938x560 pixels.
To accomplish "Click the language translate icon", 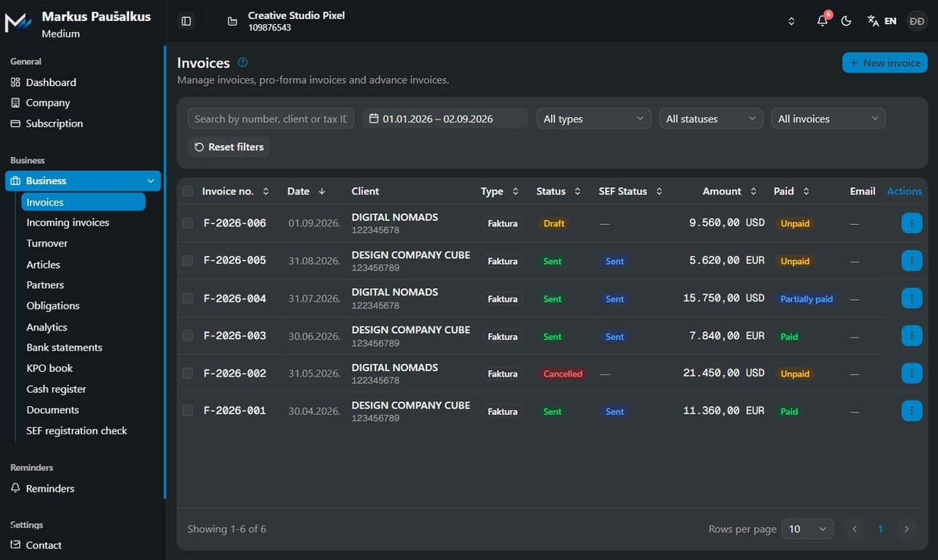I will (x=873, y=21).
